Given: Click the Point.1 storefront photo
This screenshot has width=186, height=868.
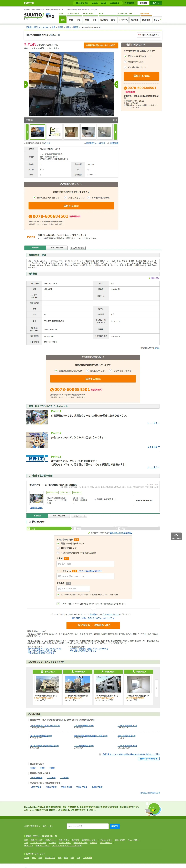Looking at the screenshot, I should pyautogui.click(x=37, y=418).
